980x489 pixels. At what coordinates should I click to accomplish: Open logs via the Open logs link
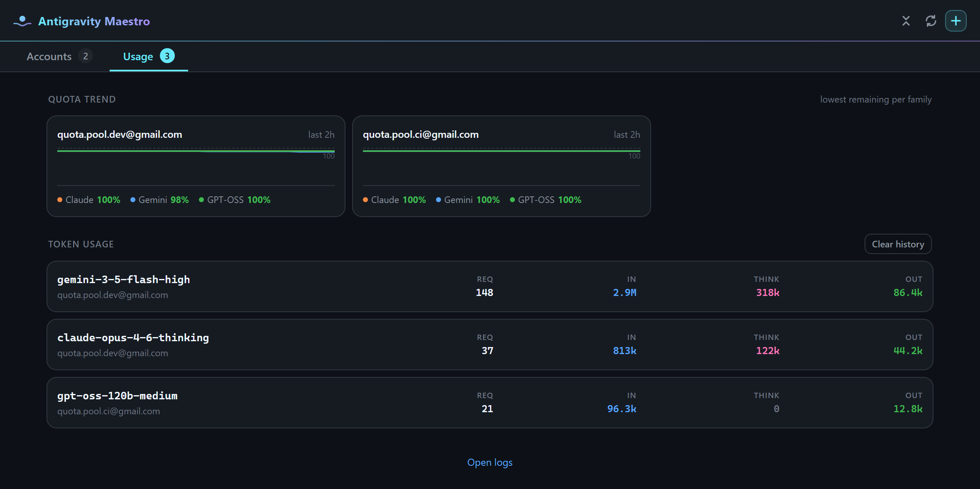click(490, 462)
